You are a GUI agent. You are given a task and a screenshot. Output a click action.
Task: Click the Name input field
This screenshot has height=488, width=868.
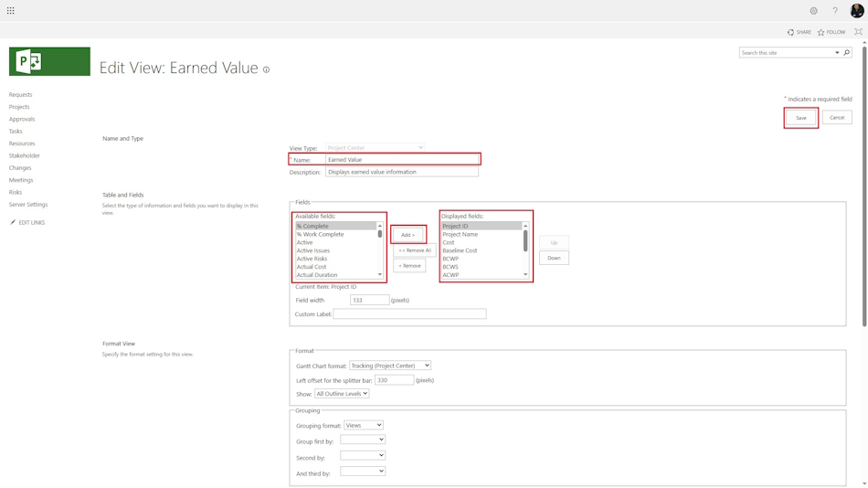[402, 160]
